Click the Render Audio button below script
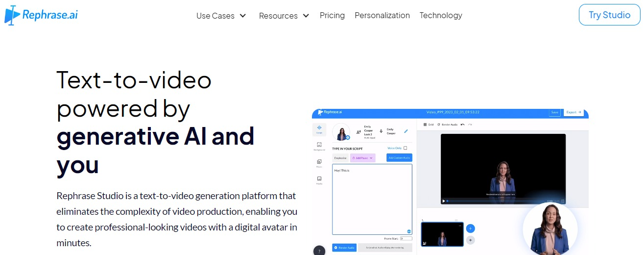 (344, 248)
